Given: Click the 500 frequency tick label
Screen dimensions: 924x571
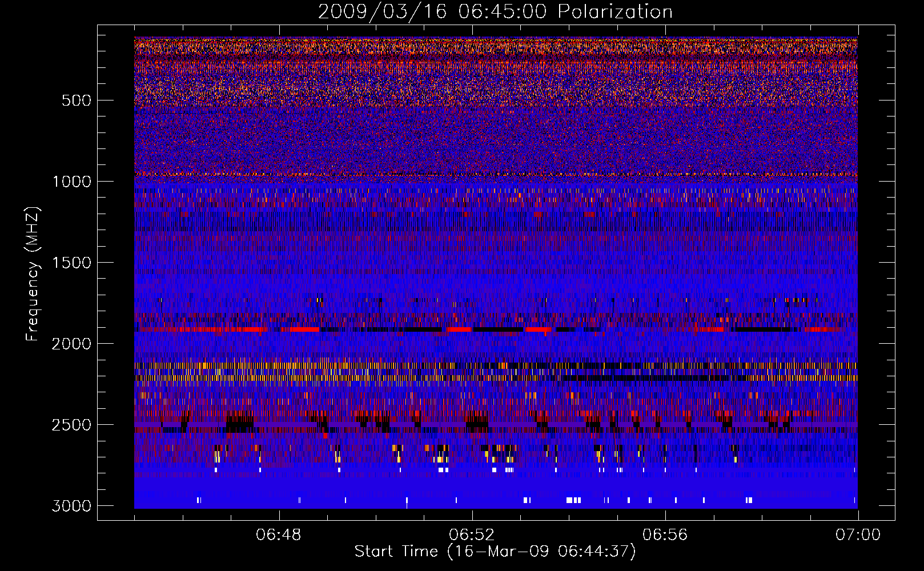Looking at the screenshot, I should tap(76, 100).
